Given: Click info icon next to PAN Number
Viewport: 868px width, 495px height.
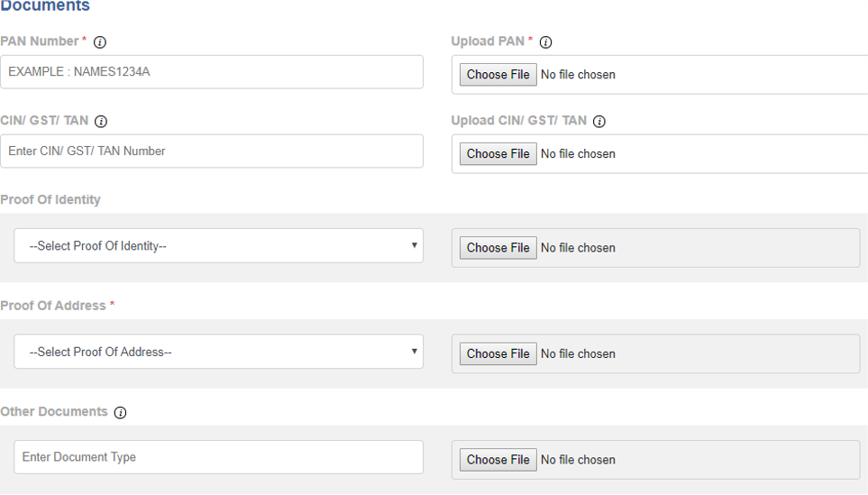Looking at the screenshot, I should click(100, 42).
